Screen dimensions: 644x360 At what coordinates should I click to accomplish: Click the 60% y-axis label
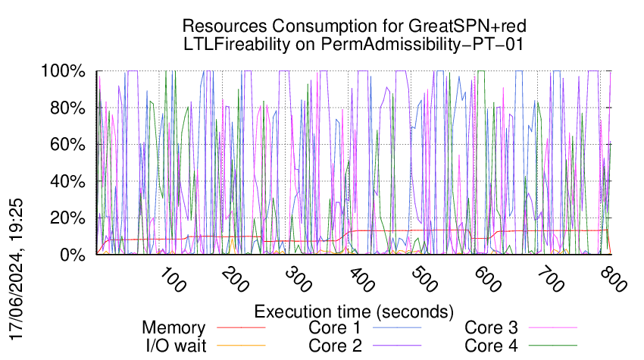(67, 145)
